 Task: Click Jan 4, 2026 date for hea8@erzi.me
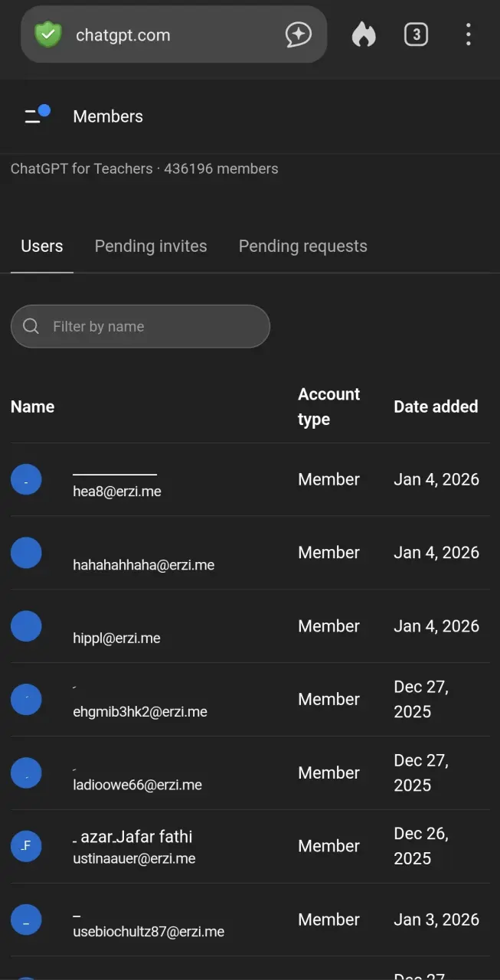tap(436, 479)
